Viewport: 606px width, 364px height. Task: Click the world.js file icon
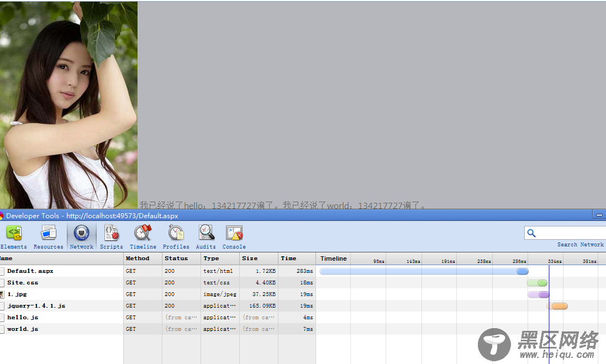coord(2,329)
